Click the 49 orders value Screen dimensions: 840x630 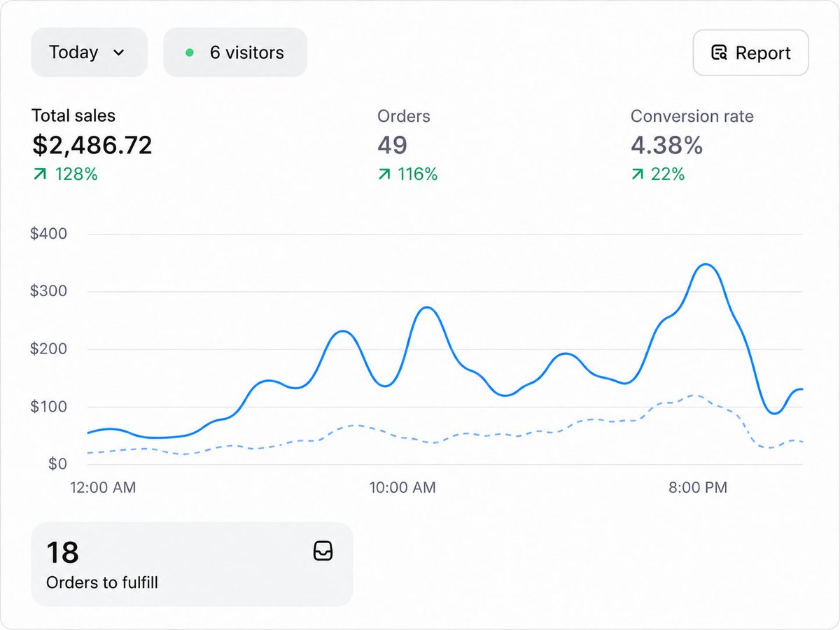pyautogui.click(x=392, y=145)
